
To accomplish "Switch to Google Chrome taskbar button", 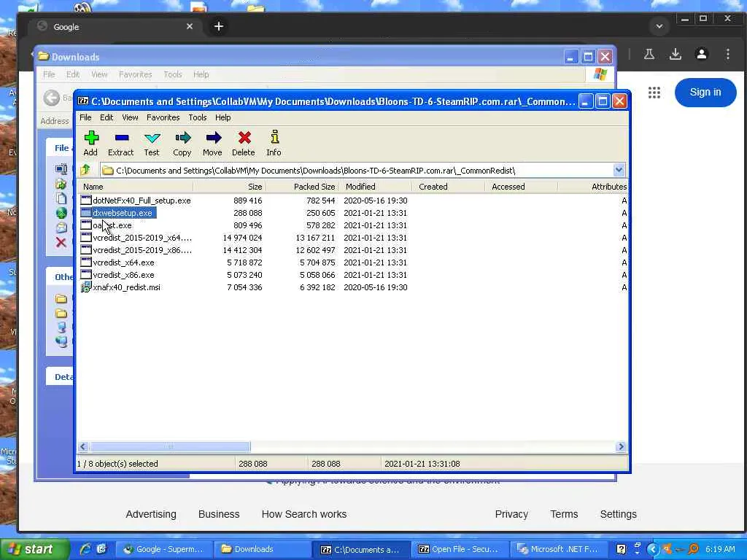I will pos(163,549).
